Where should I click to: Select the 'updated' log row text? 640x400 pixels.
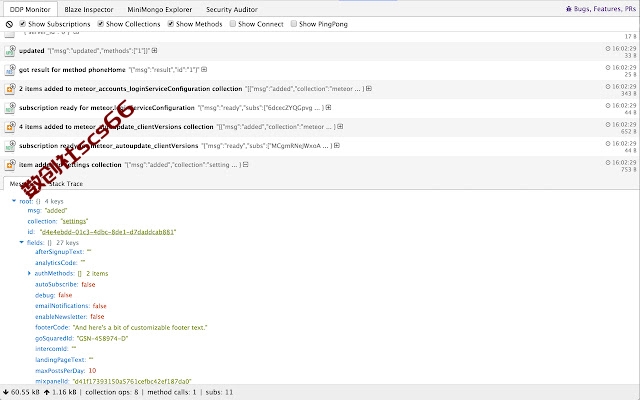pyautogui.click(x=31, y=51)
